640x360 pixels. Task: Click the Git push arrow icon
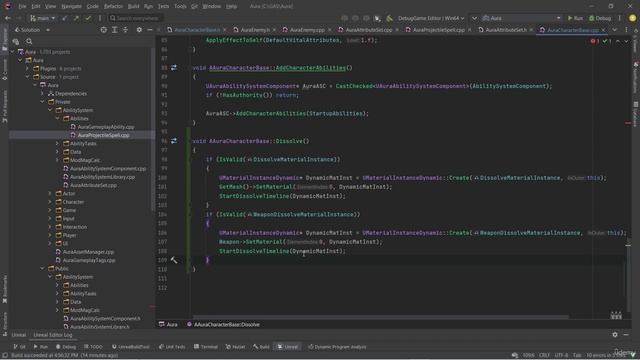click(76, 18)
